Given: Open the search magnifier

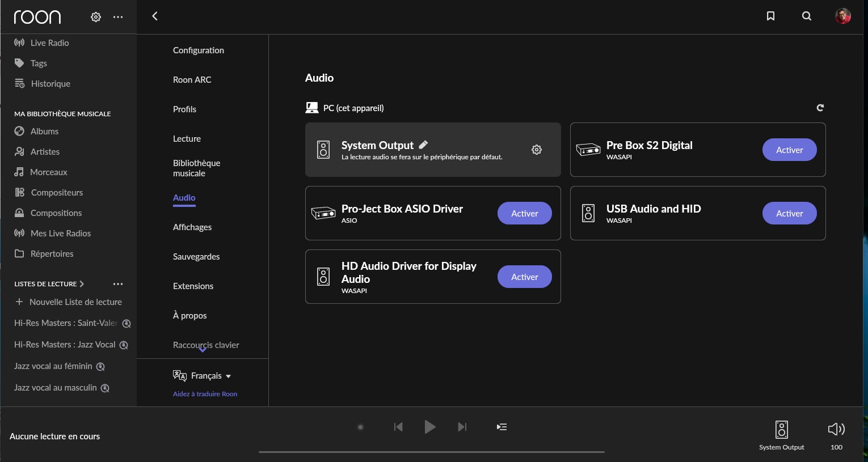Looking at the screenshot, I should 807,16.
